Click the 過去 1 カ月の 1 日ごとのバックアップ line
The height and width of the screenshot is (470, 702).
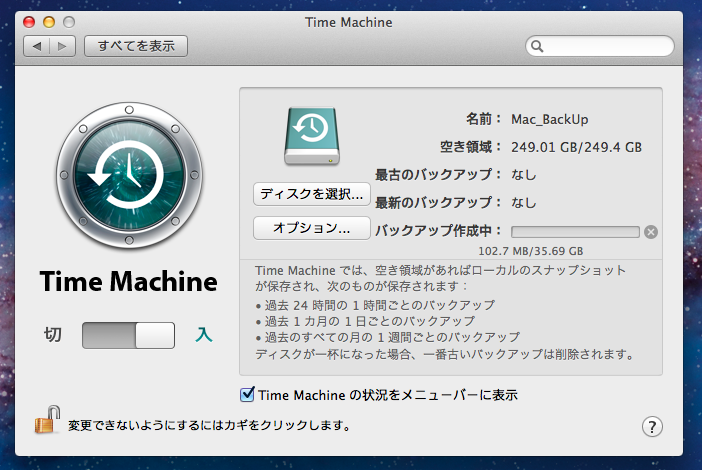pos(365,321)
